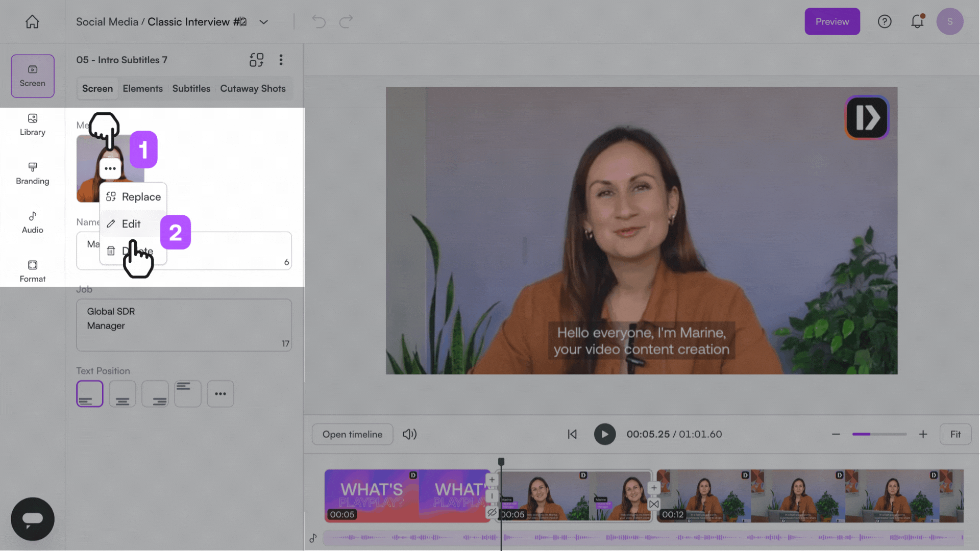980x551 pixels.
Task: Open the Library panel in sidebar
Action: tap(32, 125)
